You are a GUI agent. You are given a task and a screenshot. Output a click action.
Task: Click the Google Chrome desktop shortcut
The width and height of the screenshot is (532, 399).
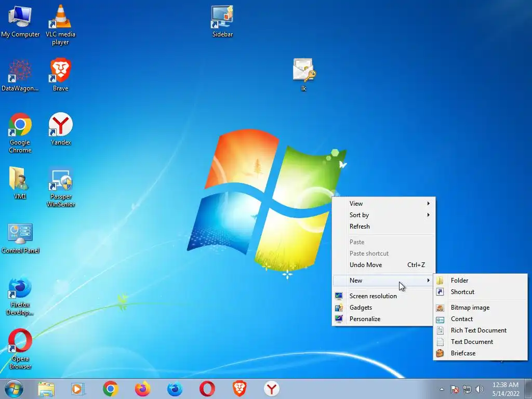20,133
